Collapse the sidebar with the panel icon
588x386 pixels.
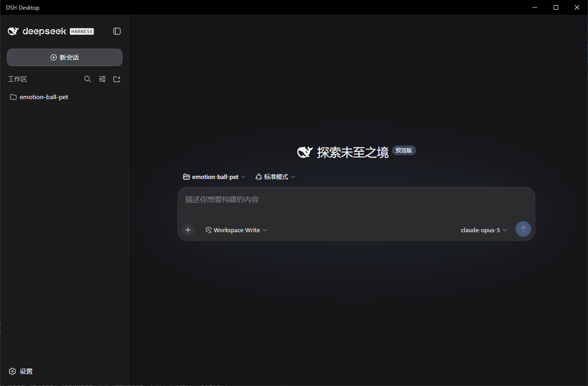pos(117,31)
